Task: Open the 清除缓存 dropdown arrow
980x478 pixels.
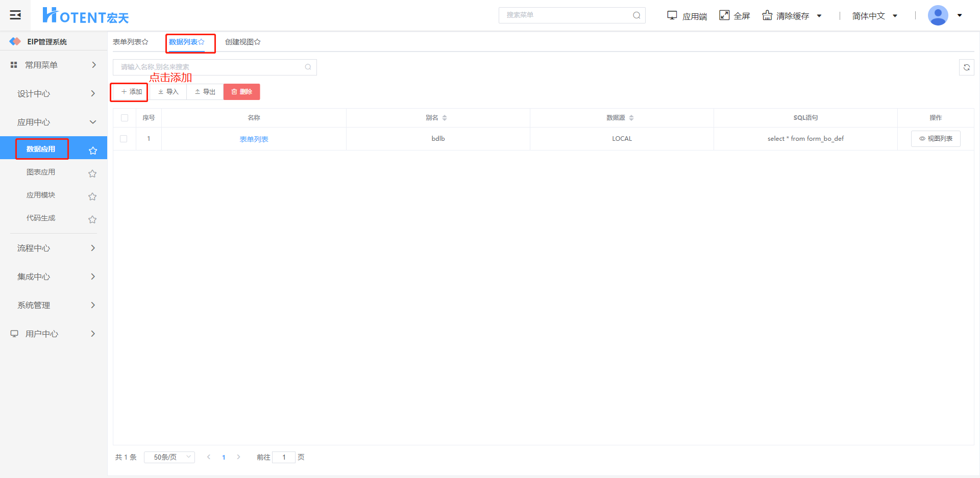Action: 819,16
